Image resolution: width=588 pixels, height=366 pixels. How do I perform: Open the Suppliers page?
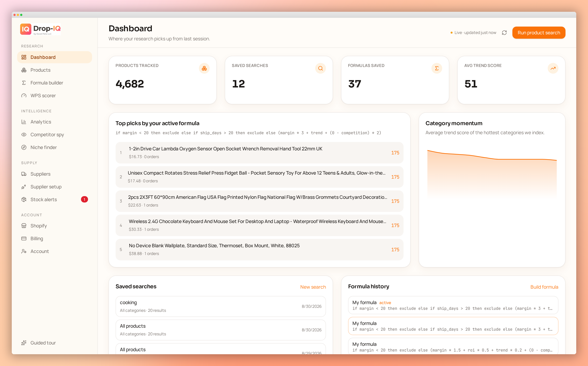coord(54,174)
